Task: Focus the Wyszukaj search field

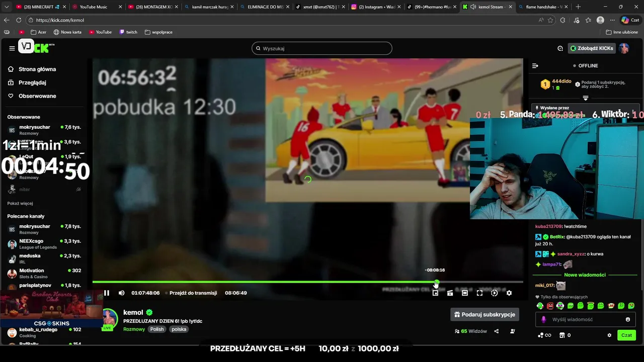Action: pos(322,48)
